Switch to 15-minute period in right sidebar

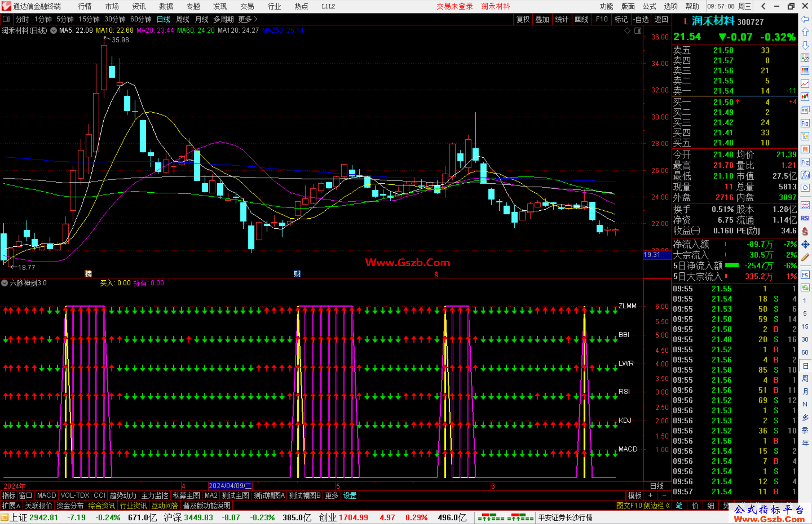[x=805, y=326]
